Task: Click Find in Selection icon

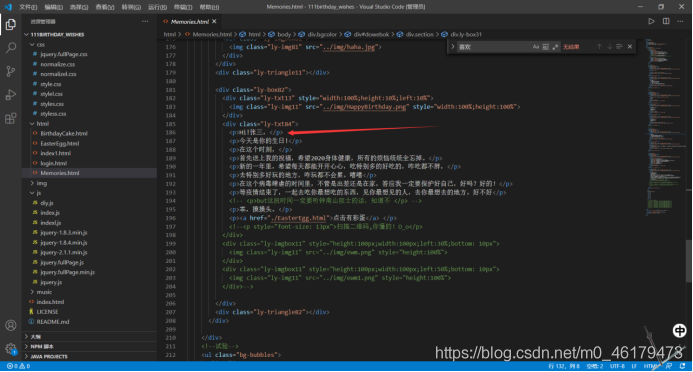Action: point(619,46)
